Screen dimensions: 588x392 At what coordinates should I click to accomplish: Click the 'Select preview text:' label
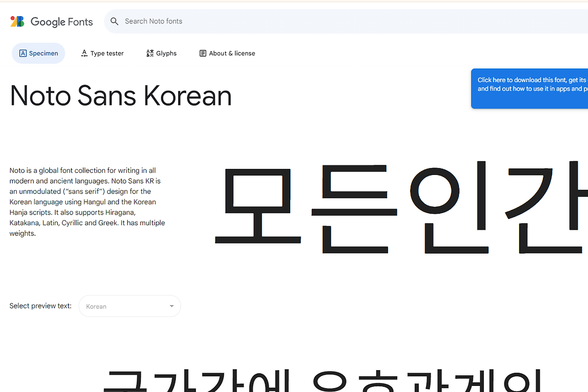[41, 306]
